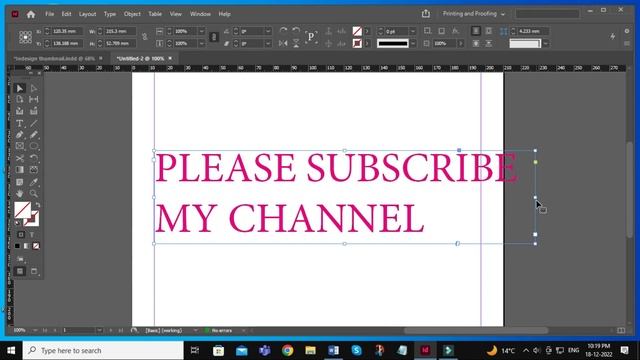This screenshot has height=360, width=640.
Task: Toggle constrain width and height proportions
Action: point(144,37)
